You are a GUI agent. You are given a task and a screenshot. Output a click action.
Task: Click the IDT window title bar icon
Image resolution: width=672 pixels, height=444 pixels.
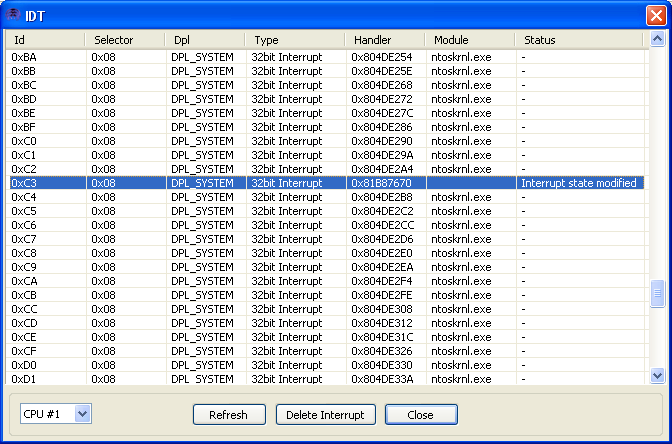click(x=13, y=15)
